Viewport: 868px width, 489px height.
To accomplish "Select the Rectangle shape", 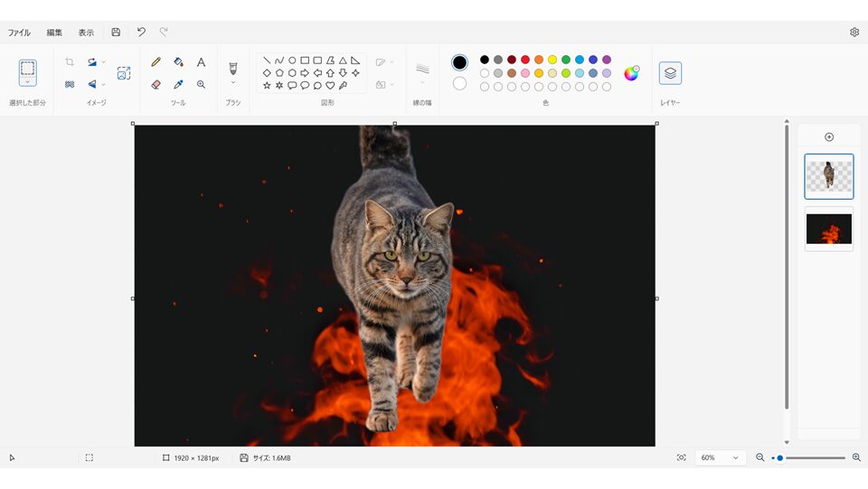I will tap(305, 61).
